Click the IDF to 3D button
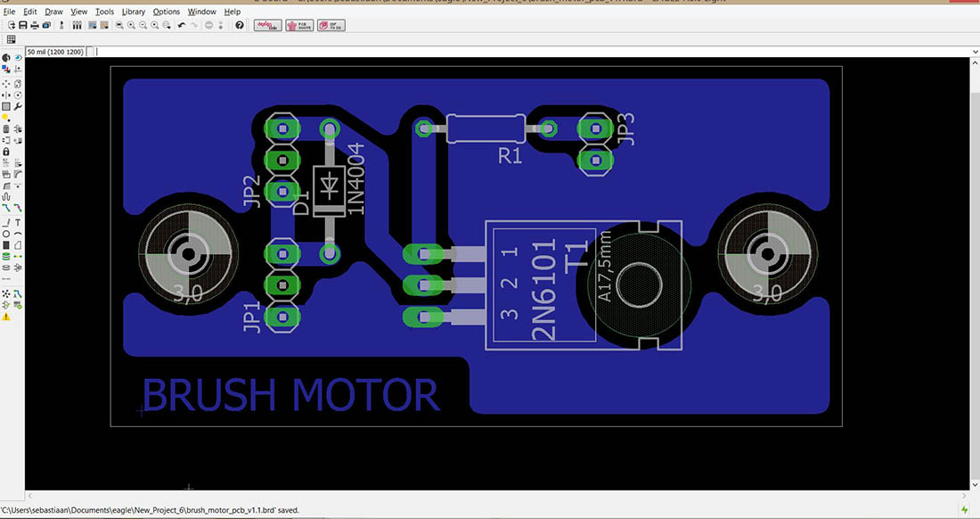 [331, 25]
